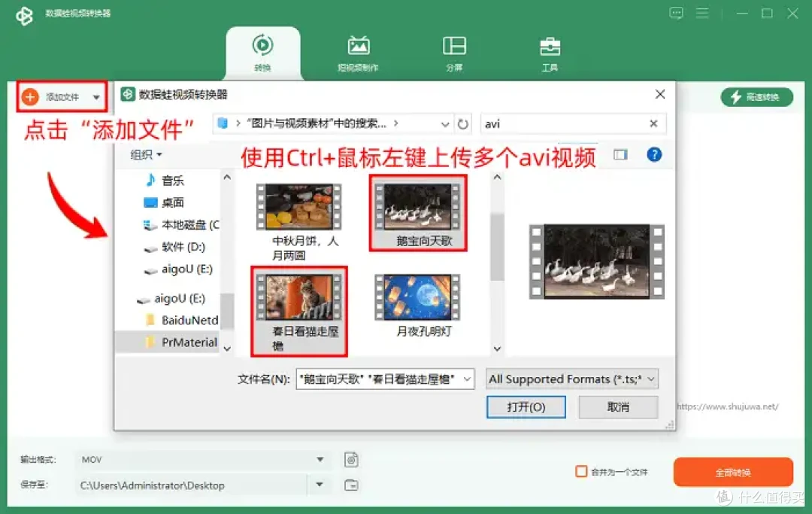Image resolution: width=812 pixels, height=514 pixels.
Task: Toggle the preview pane icon
Action: coord(620,154)
